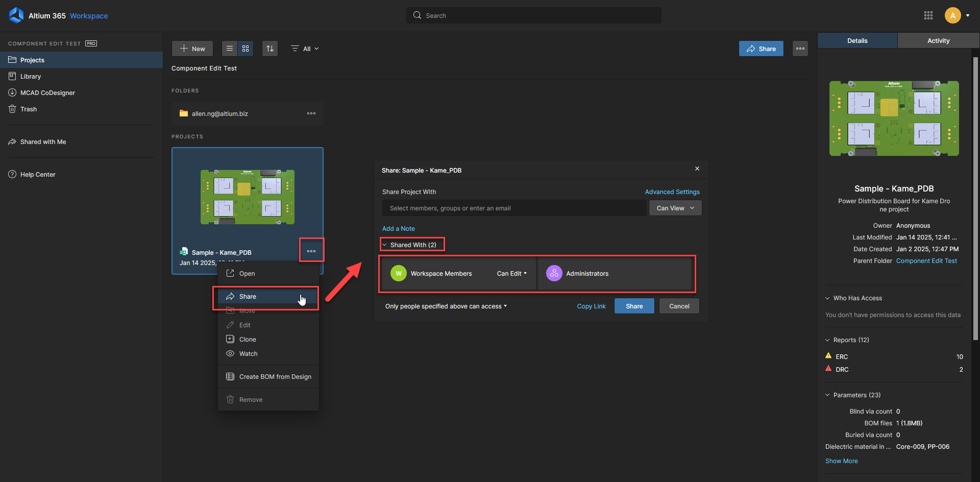This screenshot has width=980, height=482.
Task: Click the blue Share button in toolbar
Action: tap(761, 49)
